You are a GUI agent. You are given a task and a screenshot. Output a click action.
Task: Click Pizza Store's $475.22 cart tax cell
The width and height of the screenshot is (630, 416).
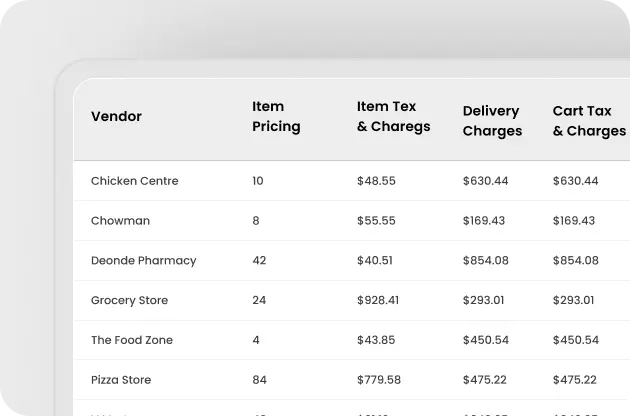[x=575, y=380]
